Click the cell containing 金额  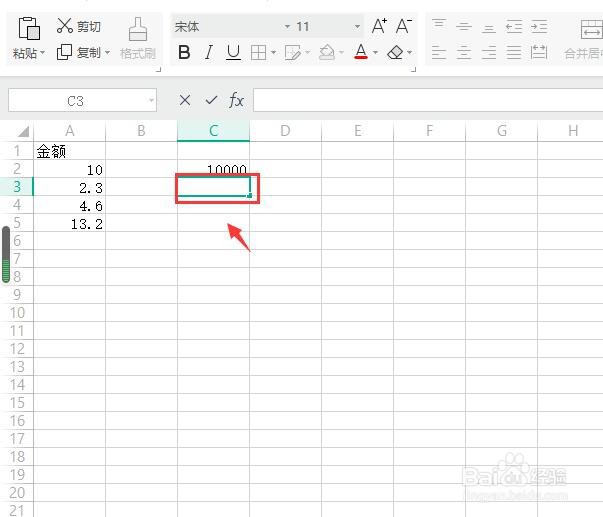coord(70,151)
